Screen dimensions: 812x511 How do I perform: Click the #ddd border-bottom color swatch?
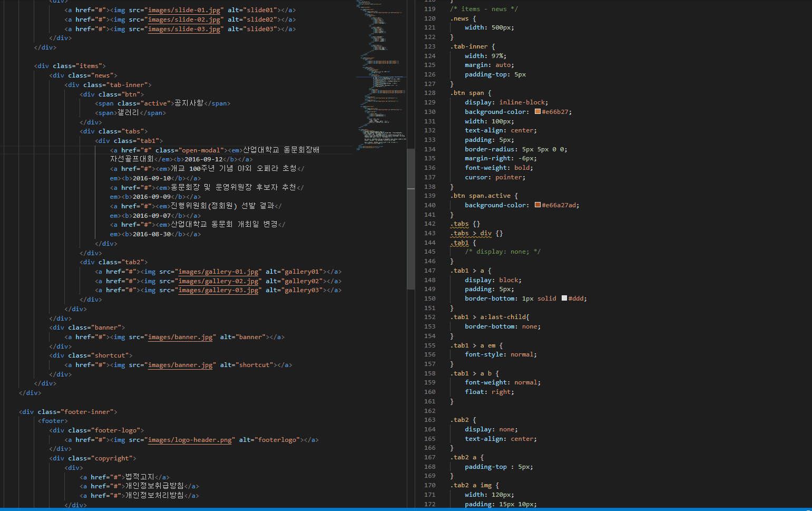click(564, 298)
